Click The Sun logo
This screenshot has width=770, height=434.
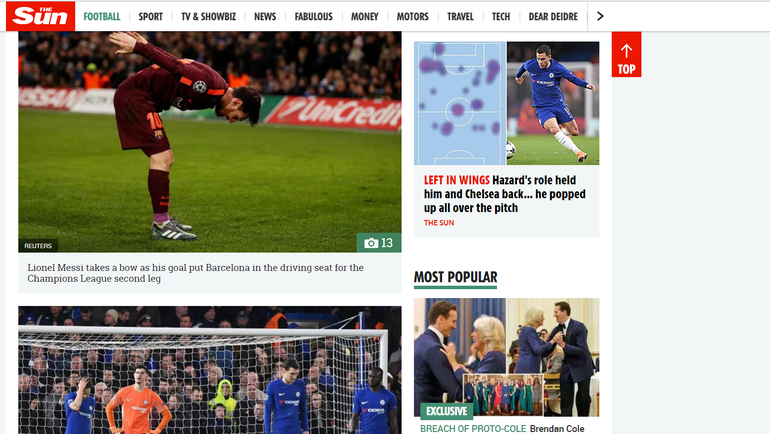(40, 16)
